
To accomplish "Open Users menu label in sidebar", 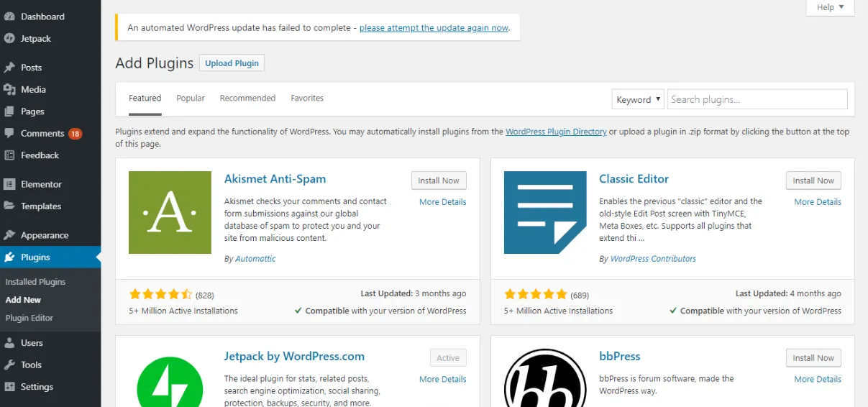I will [x=32, y=343].
